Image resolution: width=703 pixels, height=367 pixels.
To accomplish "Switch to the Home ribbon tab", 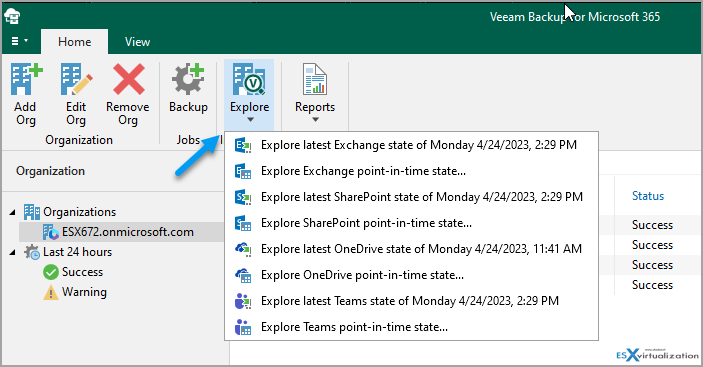I will (74, 42).
